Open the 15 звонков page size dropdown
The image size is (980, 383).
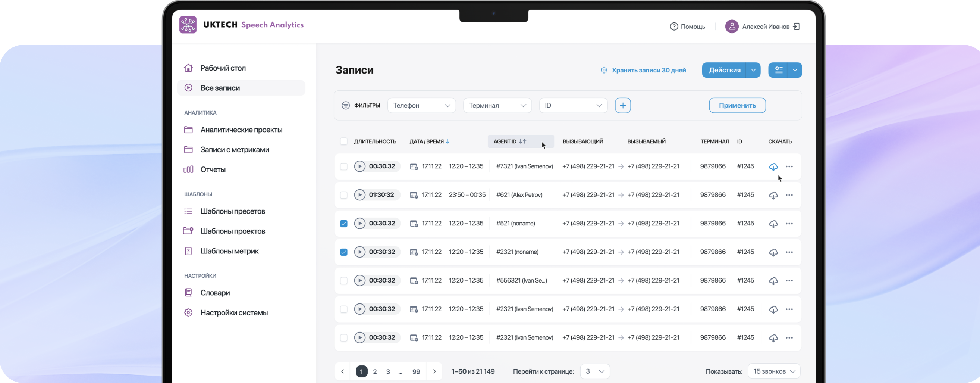pos(773,371)
